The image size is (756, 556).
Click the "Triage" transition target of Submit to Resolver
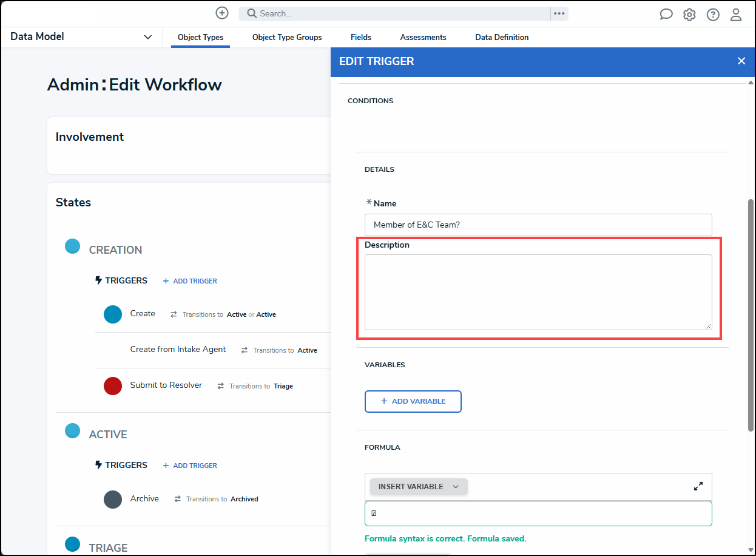283,386
